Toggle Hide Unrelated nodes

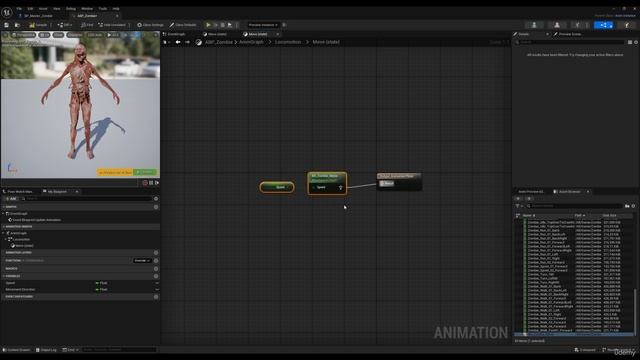point(112,25)
